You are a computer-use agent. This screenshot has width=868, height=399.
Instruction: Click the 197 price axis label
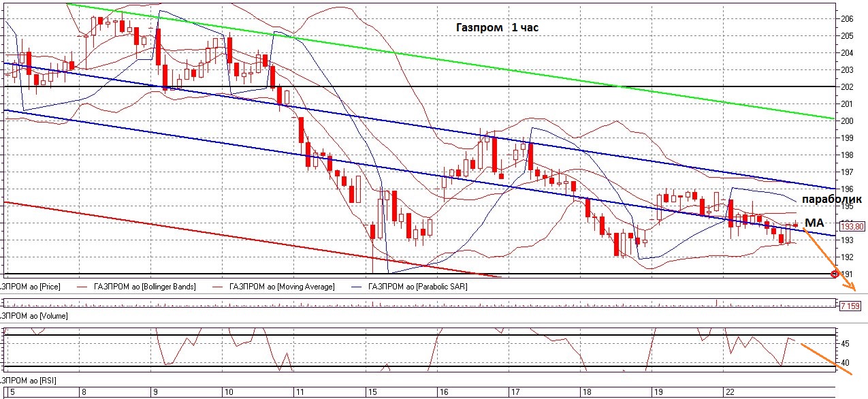(847, 172)
